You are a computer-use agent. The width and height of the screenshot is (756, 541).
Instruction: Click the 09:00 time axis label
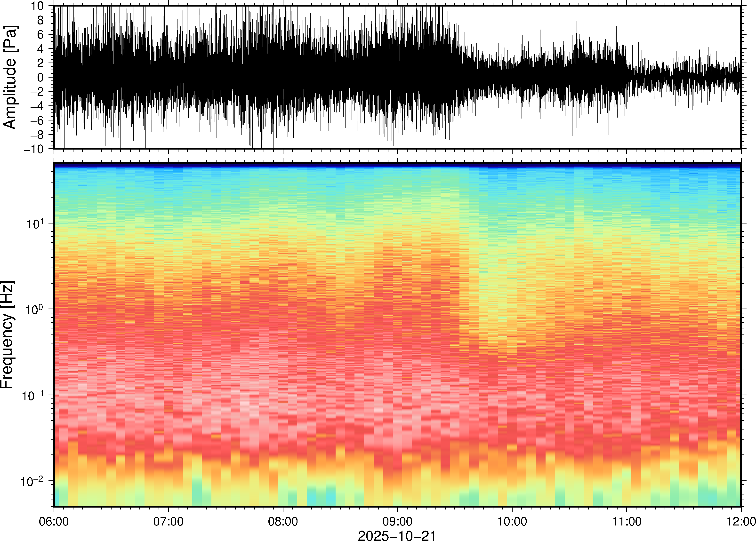click(397, 521)
